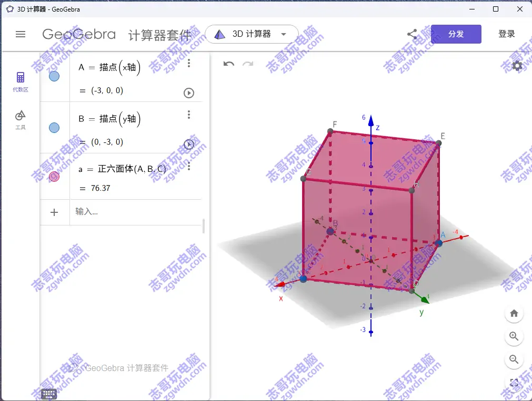Open the hamburger main menu

click(x=21, y=34)
